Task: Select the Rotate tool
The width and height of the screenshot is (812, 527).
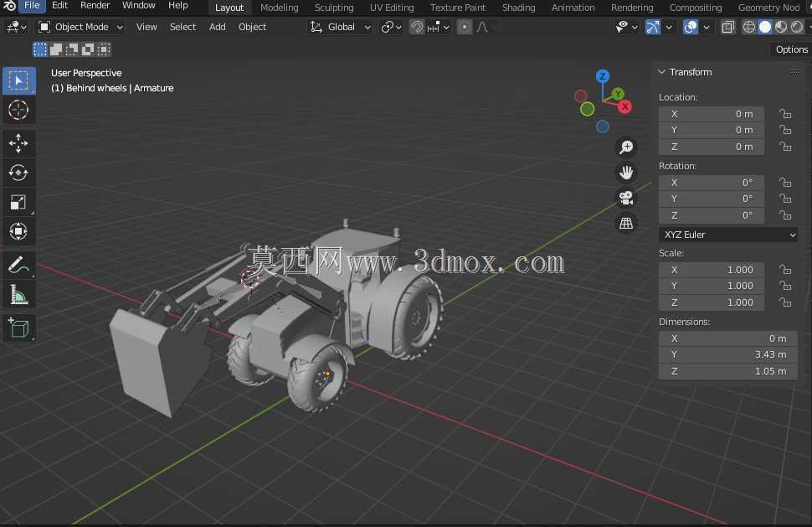Action: 19,173
